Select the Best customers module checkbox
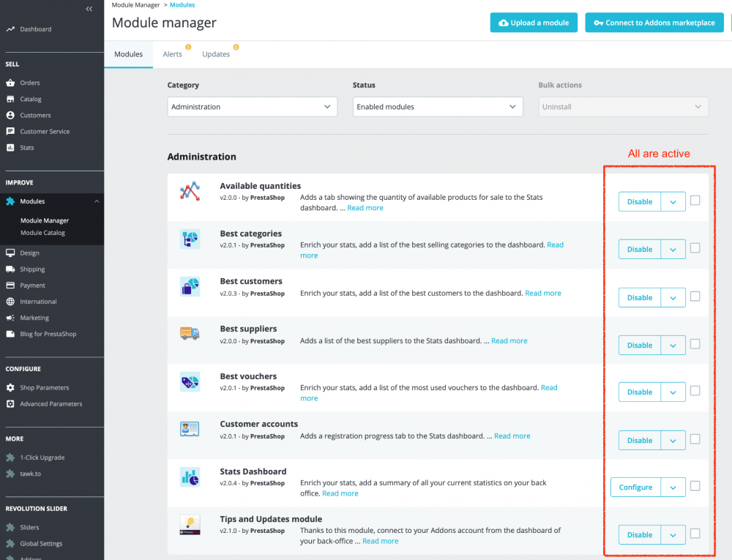732x560 pixels. (695, 296)
